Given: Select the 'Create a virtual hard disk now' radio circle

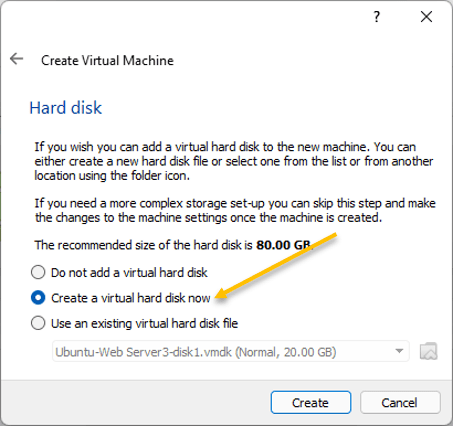Looking at the screenshot, I should [38, 297].
